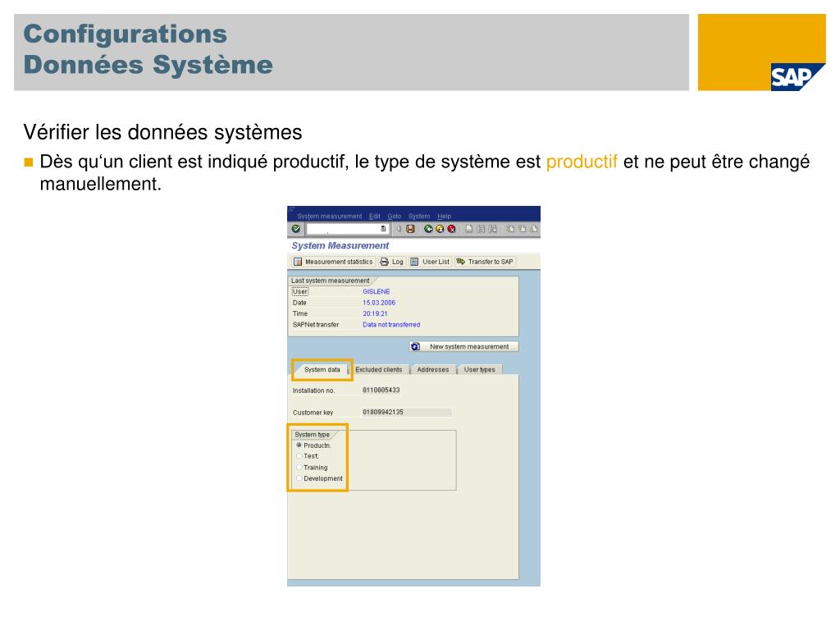Collapse command field with the small arrow
The width and height of the screenshot is (840, 630).
point(398,229)
